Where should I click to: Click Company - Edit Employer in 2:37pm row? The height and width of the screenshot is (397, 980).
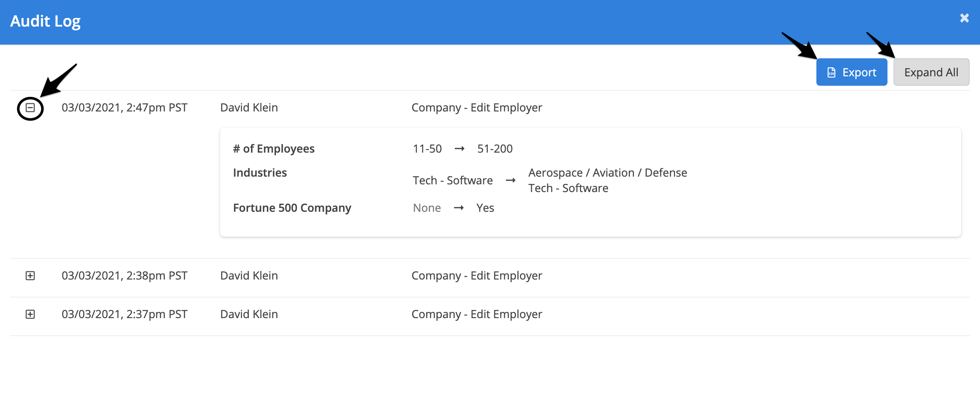[x=476, y=314]
